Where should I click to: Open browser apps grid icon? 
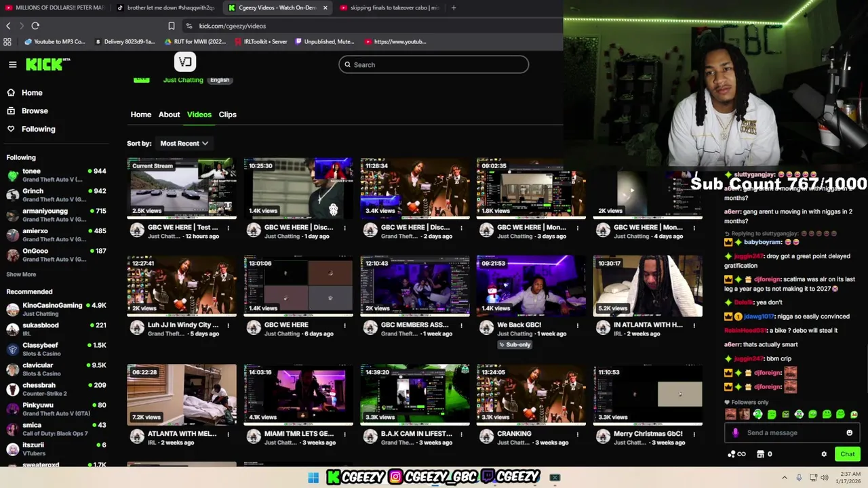pyautogui.click(x=7, y=41)
